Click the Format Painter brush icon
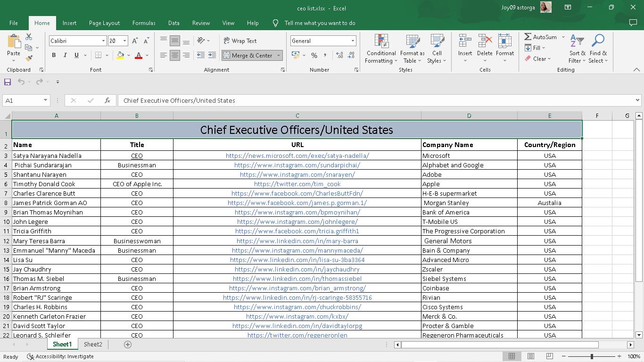644x362 pixels. click(29, 58)
